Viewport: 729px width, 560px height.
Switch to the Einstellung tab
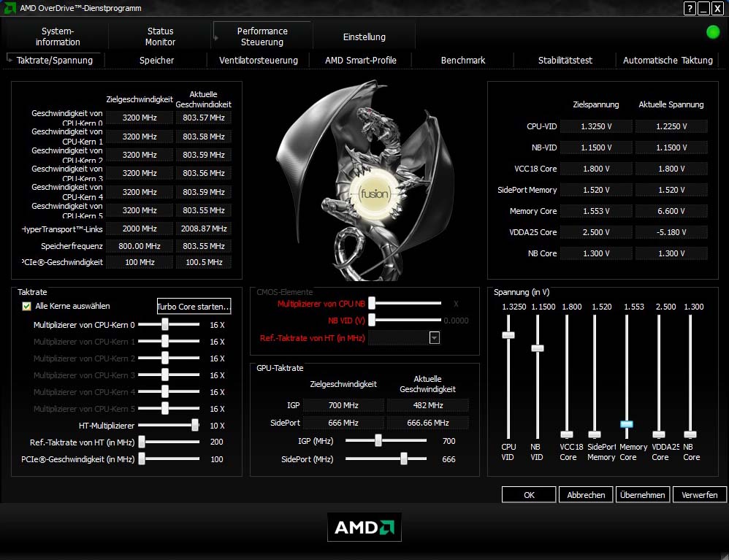(x=364, y=37)
